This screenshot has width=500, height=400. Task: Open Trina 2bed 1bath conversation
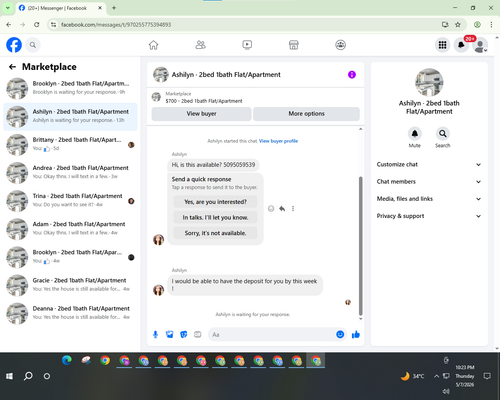pos(70,201)
